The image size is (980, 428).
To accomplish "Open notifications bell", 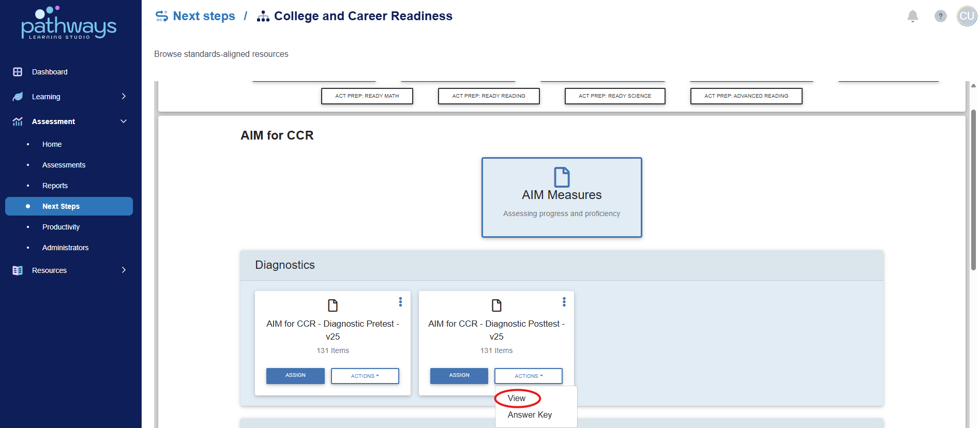I will point(913,16).
